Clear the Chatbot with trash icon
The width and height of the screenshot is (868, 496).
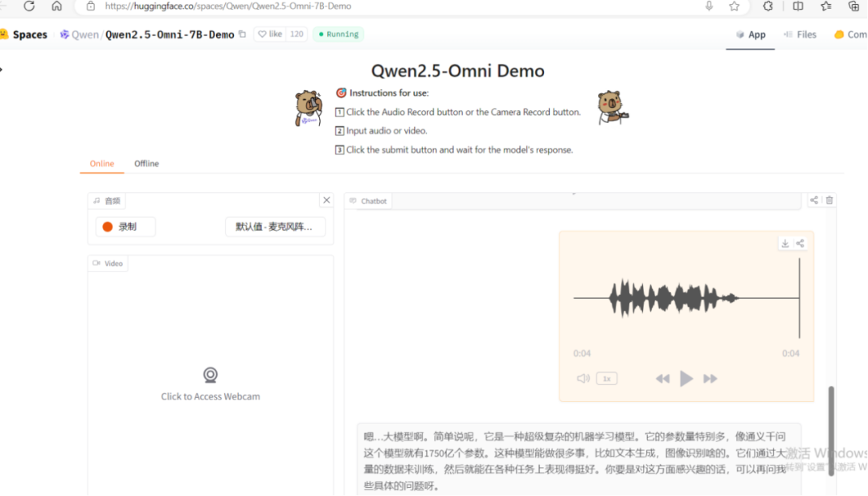click(829, 200)
